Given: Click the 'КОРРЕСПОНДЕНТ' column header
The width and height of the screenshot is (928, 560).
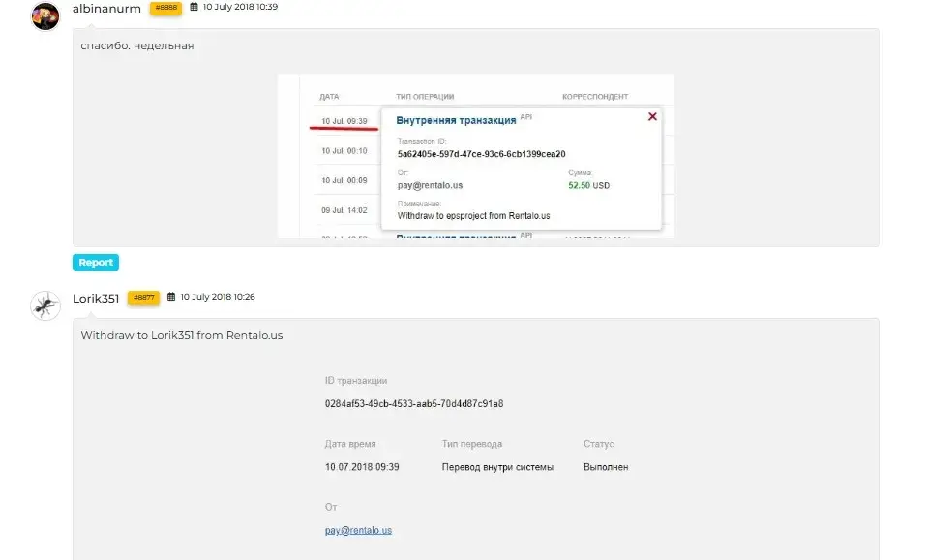Looking at the screenshot, I should (595, 97).
